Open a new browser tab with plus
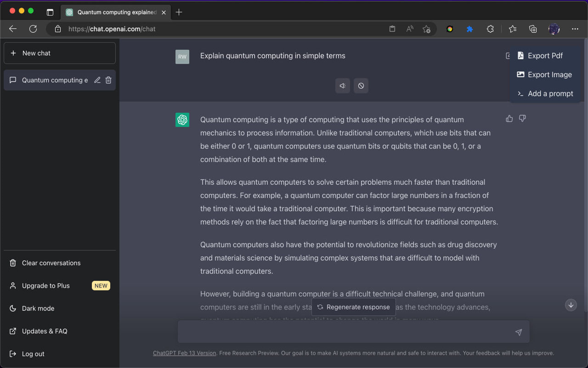Image resolution: width=588 pixels, height=368 pixels. tap(179, 12)
